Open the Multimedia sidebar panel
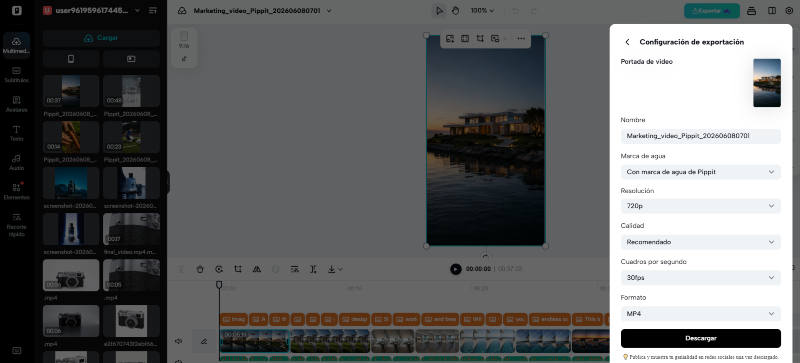 16,45
